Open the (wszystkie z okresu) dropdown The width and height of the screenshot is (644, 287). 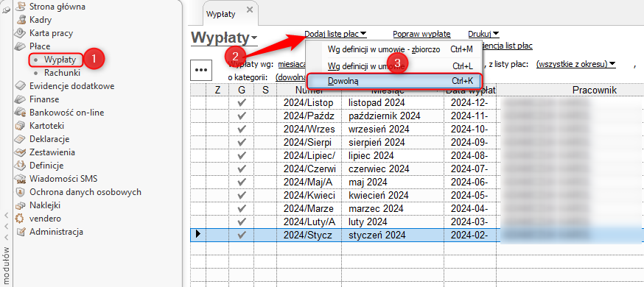point(576,64)
